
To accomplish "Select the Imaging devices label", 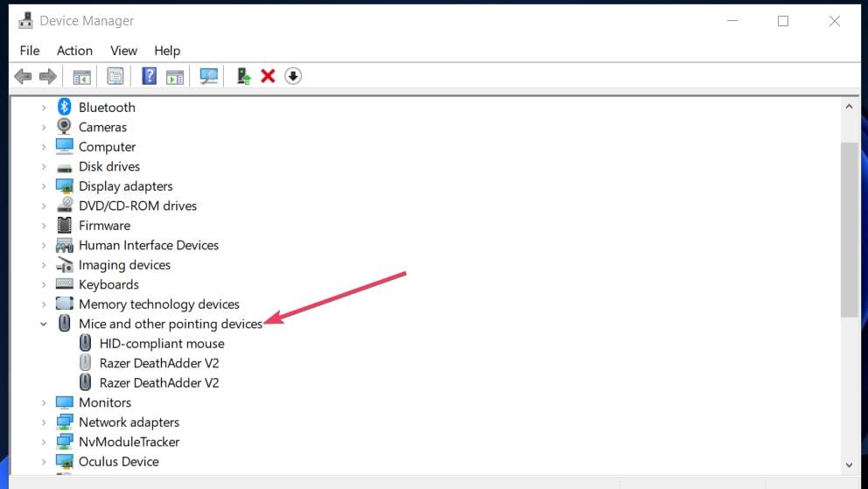I will pyautogui.click(x=124, y=265).
